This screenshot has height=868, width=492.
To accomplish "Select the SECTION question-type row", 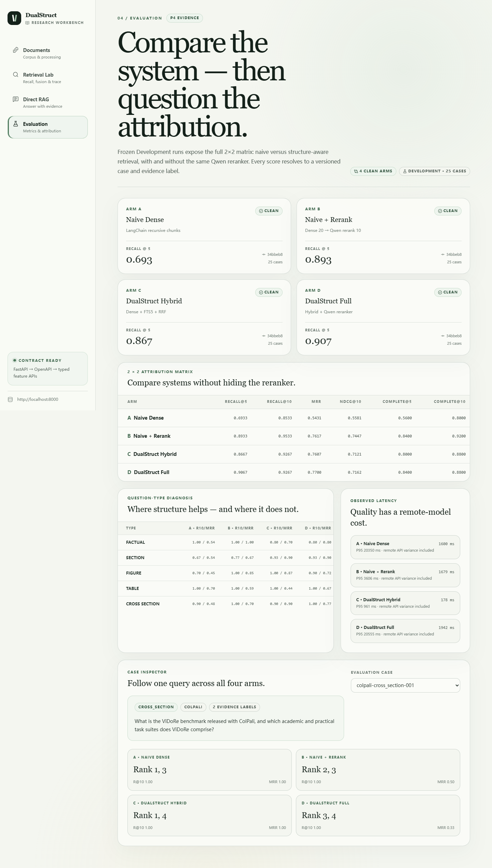I will tap(225, 558).
